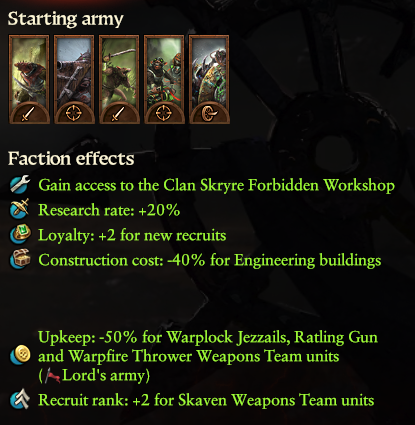This screenshot has width=415, height=425.
Task: Click the crosshair icon under the second unit card
Action: pyautogui.click(x=74, y=114)
